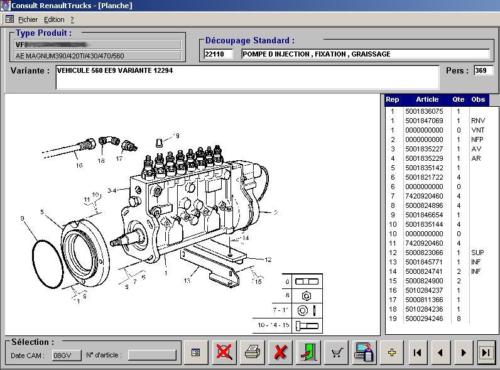Jump to last plate arrow
Image resolution: width=500 pixels, height=370 pixels.
[486, 352]
